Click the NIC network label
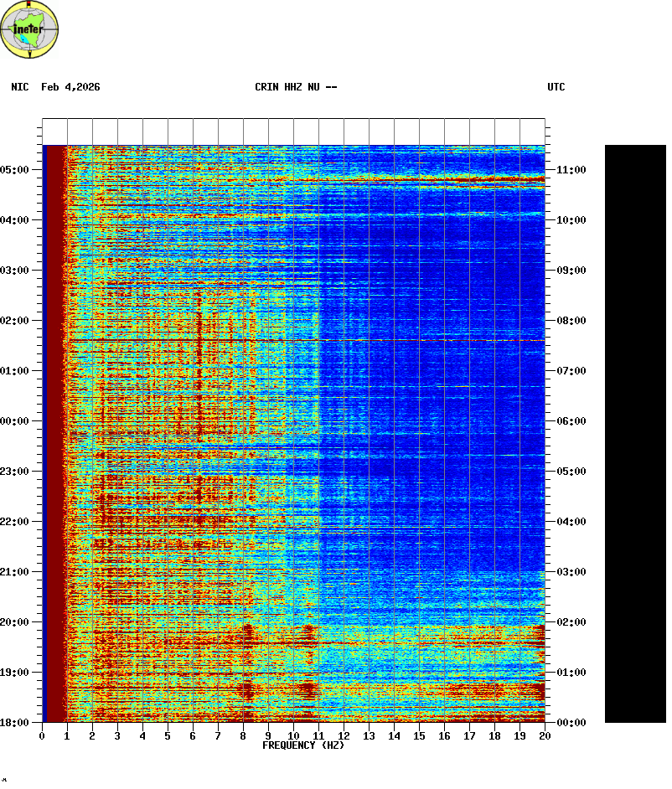The width and height of the screenshot is (672, 789). (19, 87)
